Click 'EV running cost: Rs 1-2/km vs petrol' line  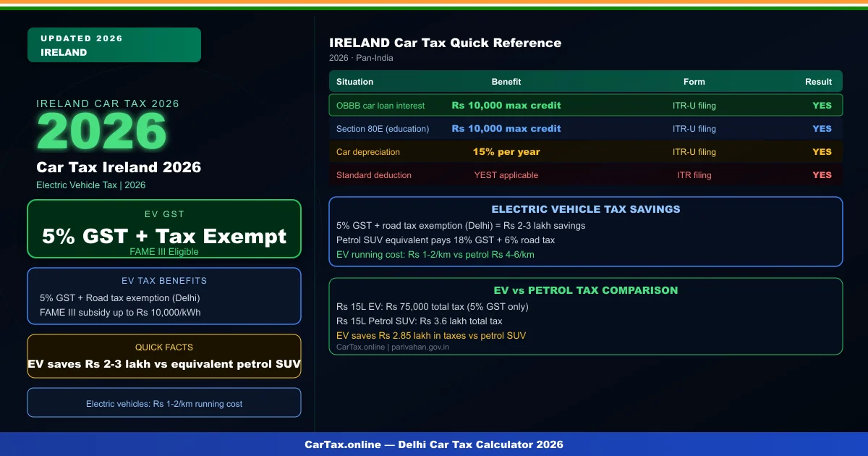[435, 254]
